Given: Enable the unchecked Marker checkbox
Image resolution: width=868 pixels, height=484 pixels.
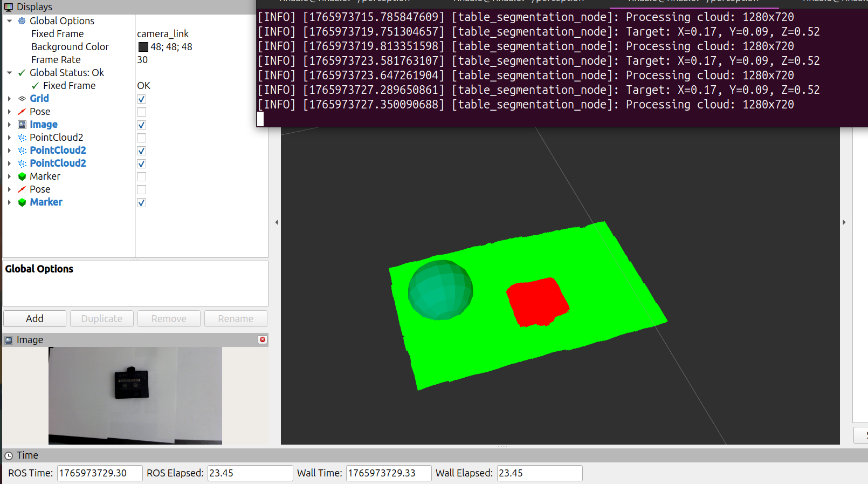Looking at the screenshot, I should (141, 176).
